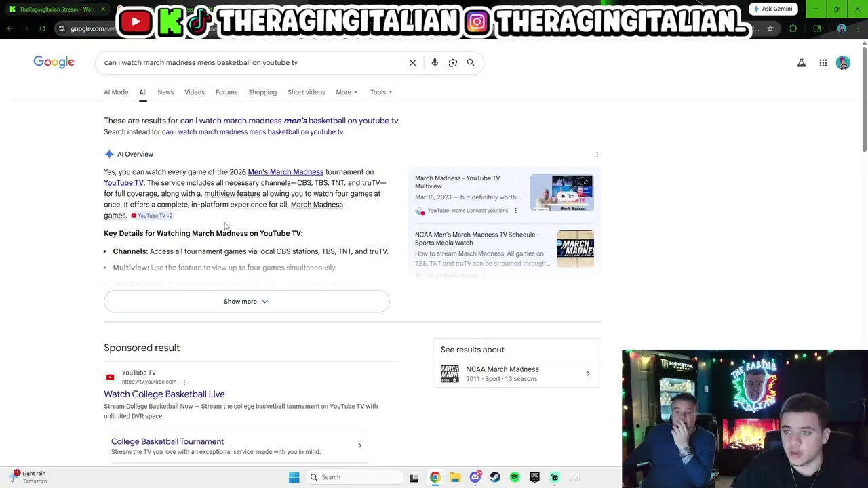The width and height of the screenshot is (868, 488).
Task: Go to Google homepage logo
Action: click(54, 62)
